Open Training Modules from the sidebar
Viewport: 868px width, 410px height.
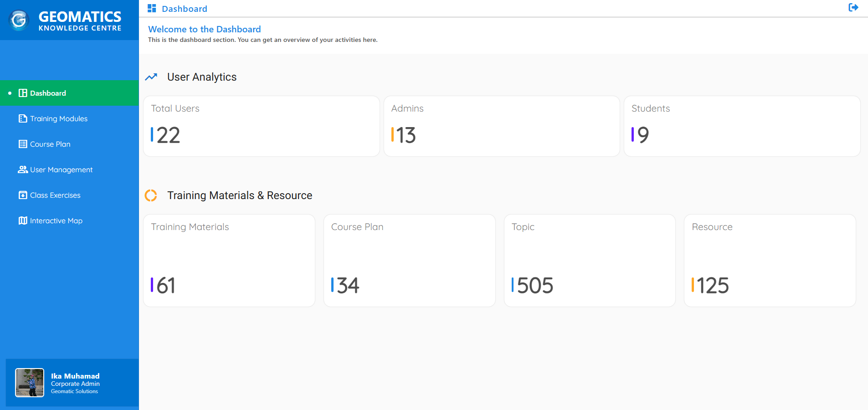[59, 118]
